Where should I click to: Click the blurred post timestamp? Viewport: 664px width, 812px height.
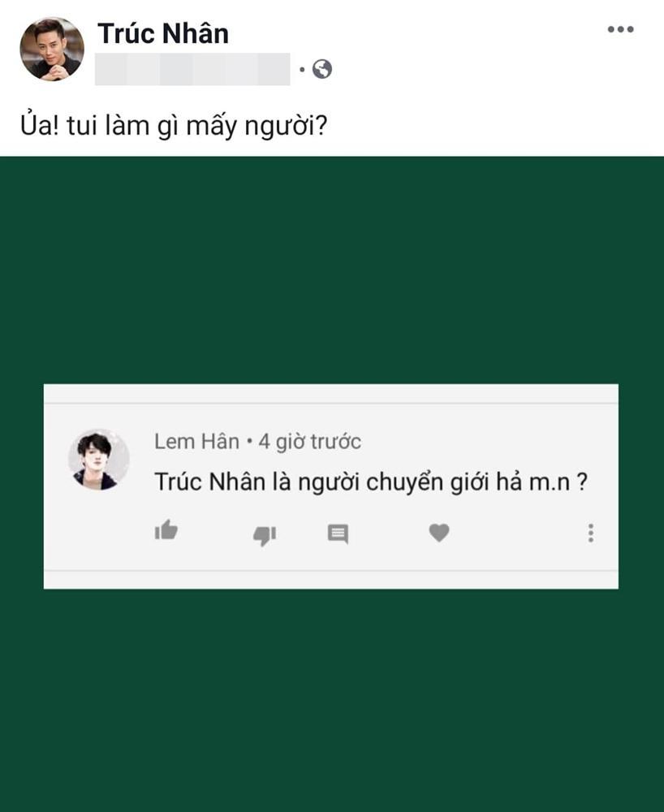pos(192,70)
